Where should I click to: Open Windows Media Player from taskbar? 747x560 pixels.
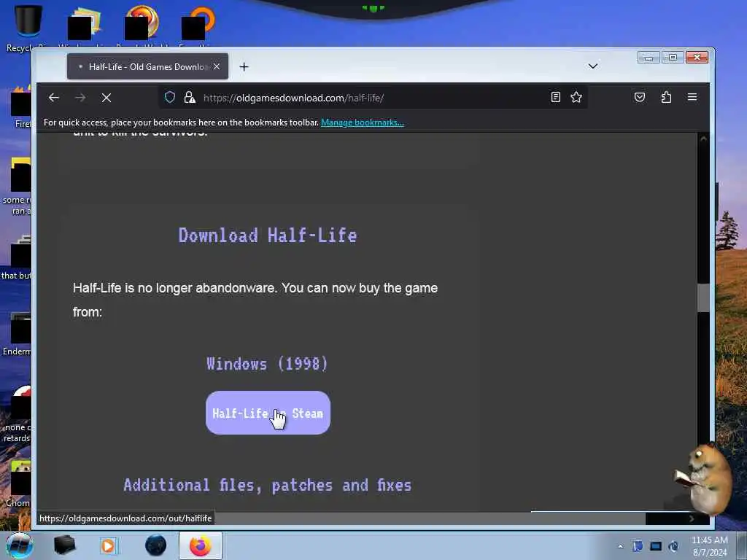pos(108,545)
